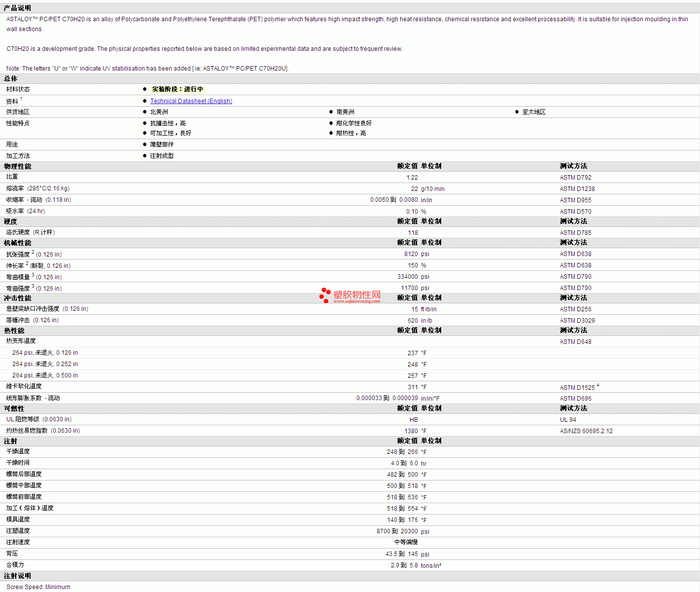This screenshot has width=700, height=592.
Task: Click the test method 'ASTM D256'
Action: [x=576, y=309]
